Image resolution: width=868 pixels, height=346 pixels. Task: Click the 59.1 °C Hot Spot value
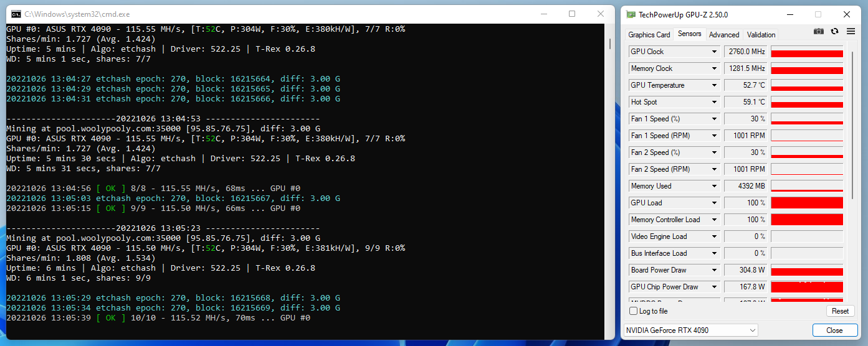point(746,102)
